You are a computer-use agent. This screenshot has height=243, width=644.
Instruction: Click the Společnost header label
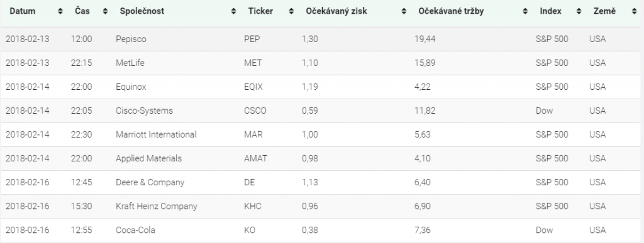pos(142,11)
